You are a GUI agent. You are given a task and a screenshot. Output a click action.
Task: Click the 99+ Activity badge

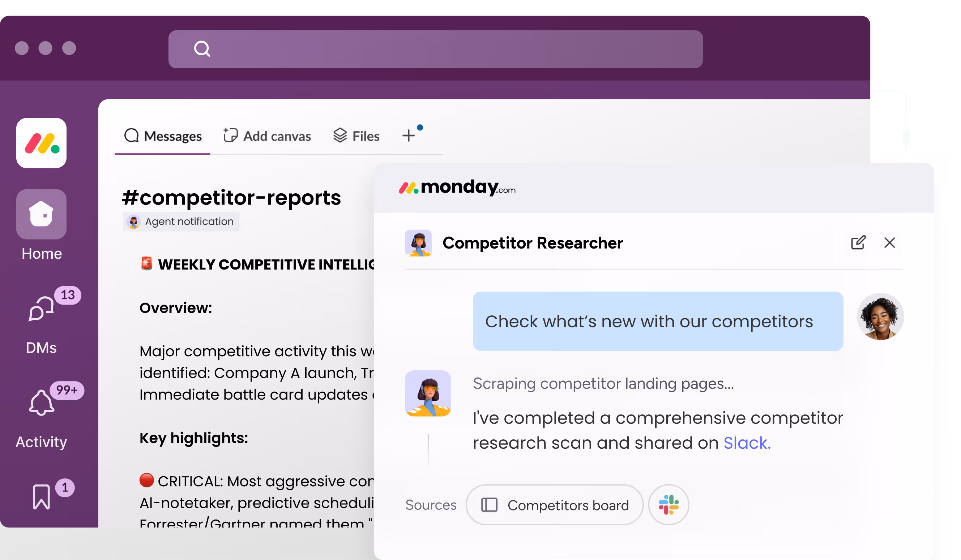coord(67,391)
